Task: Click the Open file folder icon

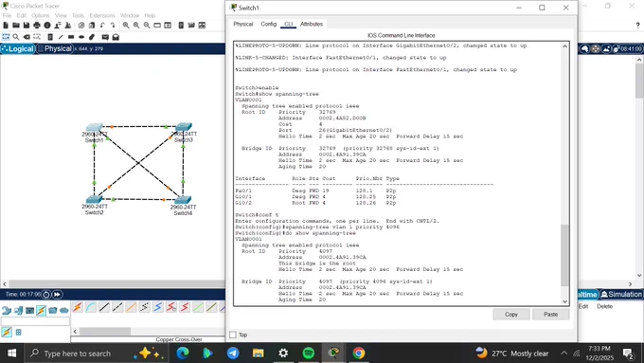Action: (x=16, y=26)
